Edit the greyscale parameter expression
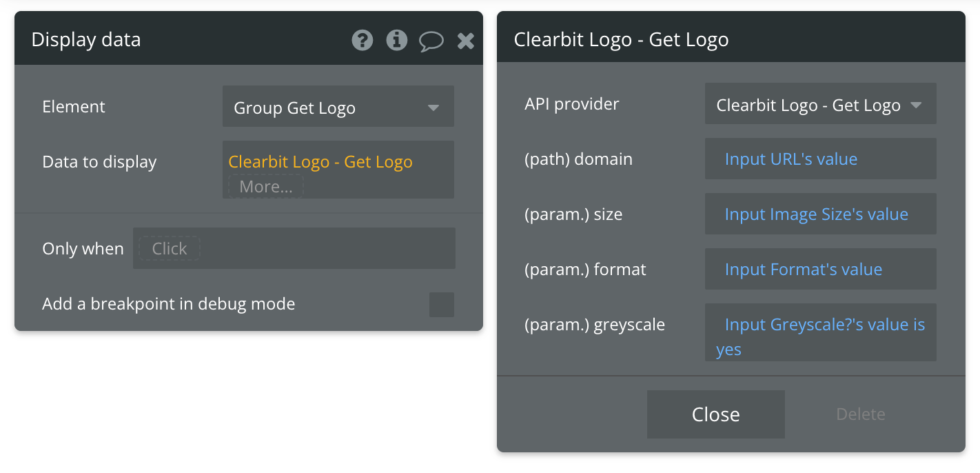Screen dimensions: 980x473 pyautogui.click(x=820, y=332)
